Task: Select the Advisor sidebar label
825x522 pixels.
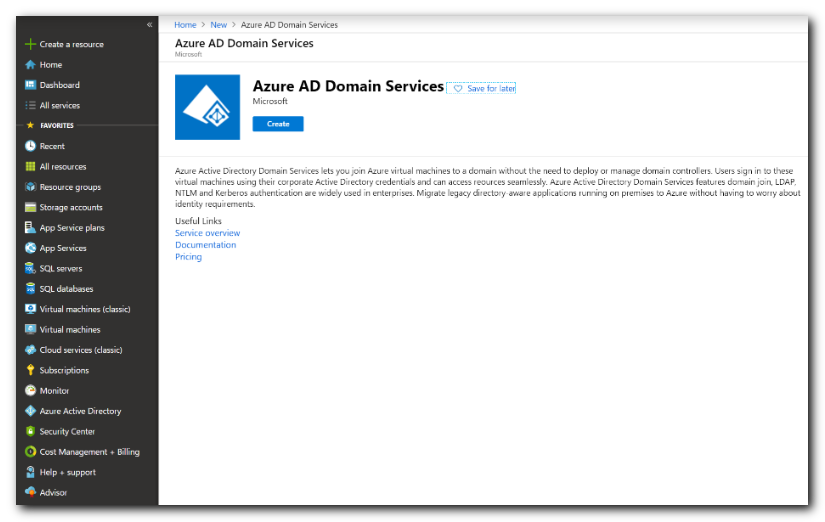Action: 54,493
